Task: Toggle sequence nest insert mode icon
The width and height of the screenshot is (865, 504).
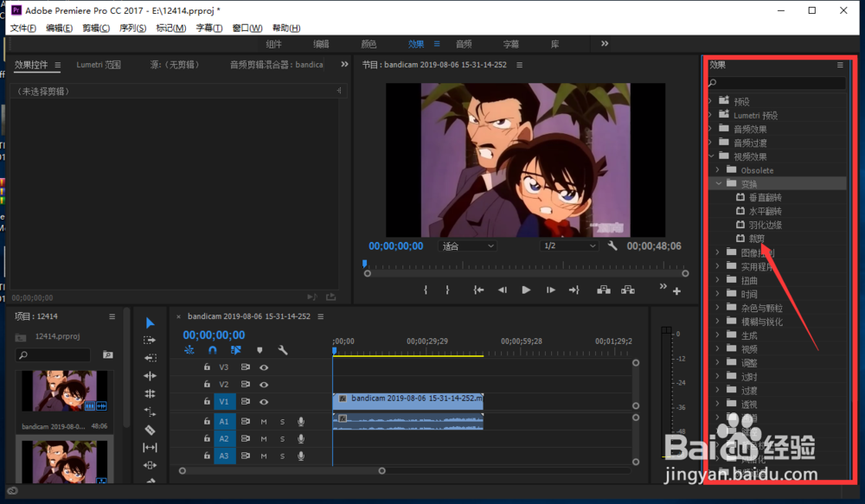Action: 189,350
